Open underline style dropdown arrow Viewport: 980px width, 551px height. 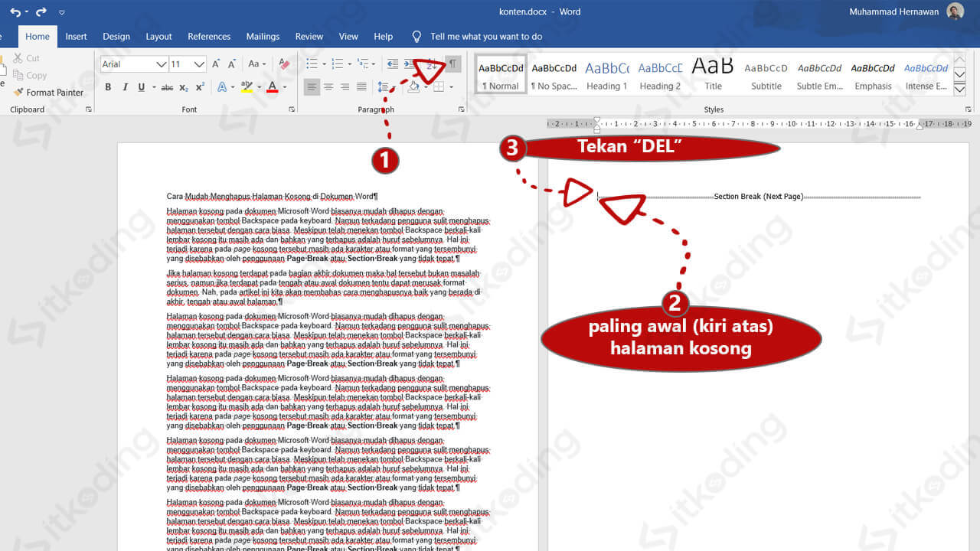152,87
